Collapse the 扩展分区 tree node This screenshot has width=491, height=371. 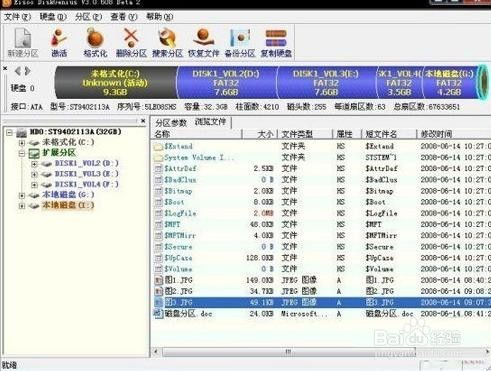[x=22, y=154]
